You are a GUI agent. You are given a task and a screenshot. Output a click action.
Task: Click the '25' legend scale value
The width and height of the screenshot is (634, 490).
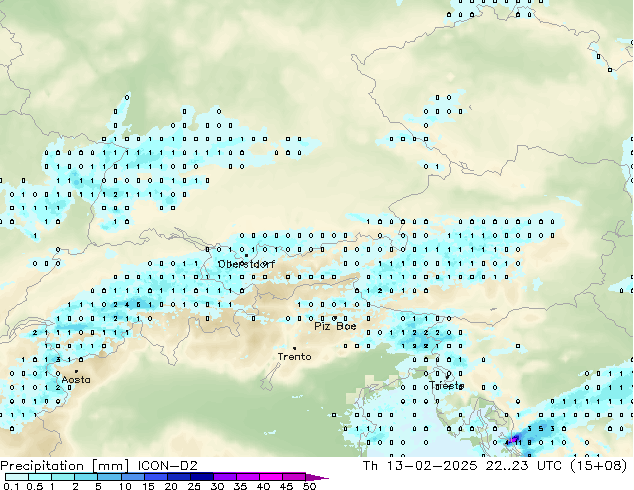[194, 486]
